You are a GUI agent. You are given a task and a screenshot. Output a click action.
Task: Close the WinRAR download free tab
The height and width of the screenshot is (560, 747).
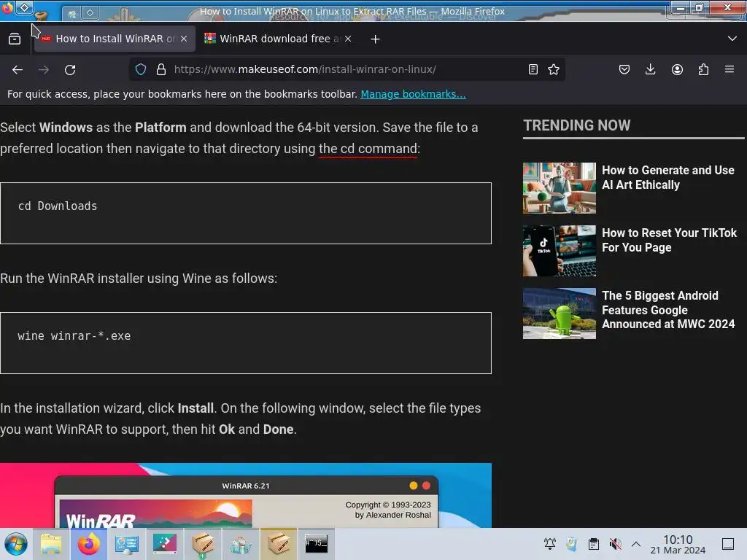tap(348, 39)
